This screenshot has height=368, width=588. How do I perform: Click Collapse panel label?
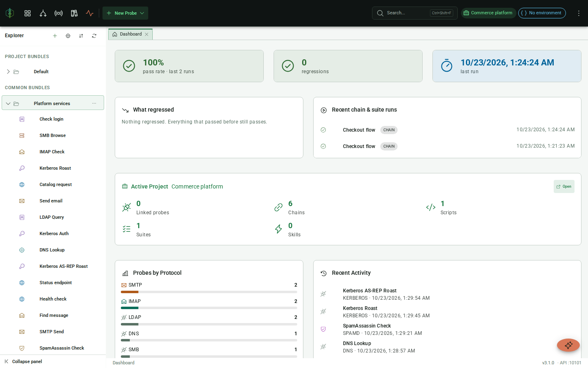(x=27, y=361)
